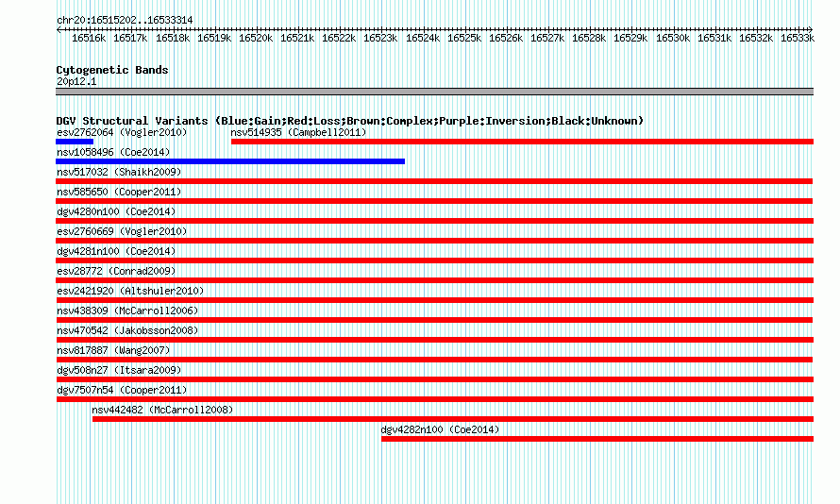Open nsv514935 (Campbell2011) variant label
The image size is (840, 504).
[x=298, y=132]
